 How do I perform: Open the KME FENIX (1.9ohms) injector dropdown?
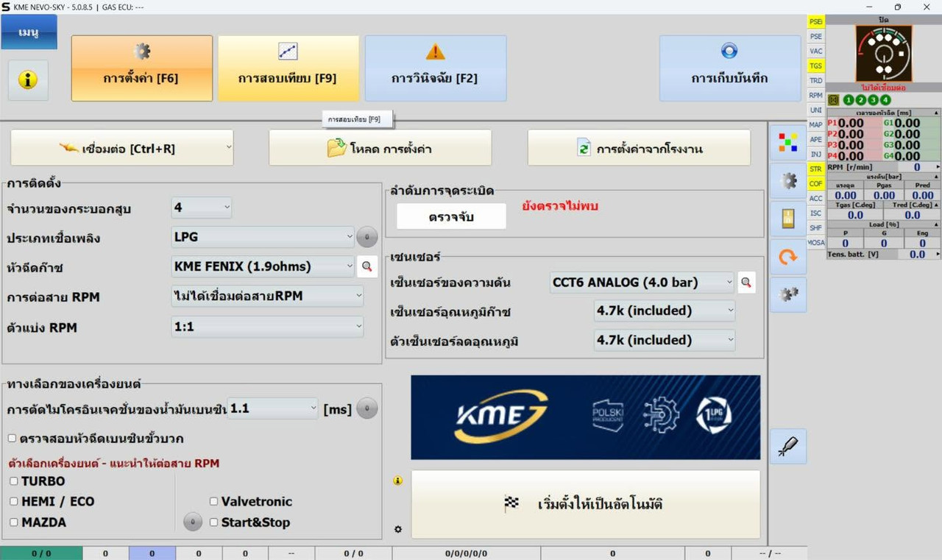click(263, 266)
